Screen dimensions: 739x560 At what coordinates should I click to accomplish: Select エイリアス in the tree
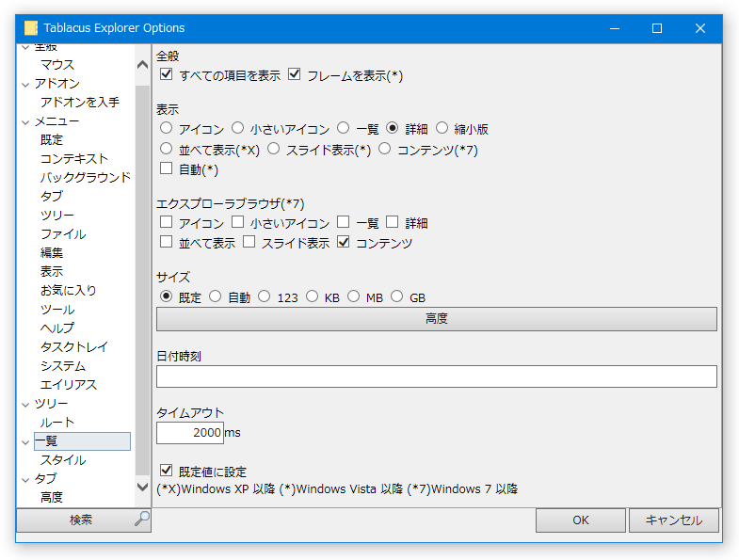tap(69, 385)
